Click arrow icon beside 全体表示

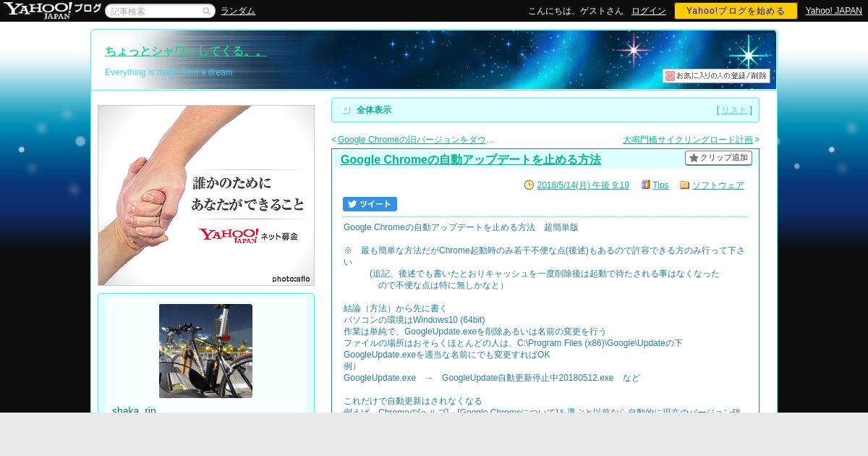(x=346, y=110)
